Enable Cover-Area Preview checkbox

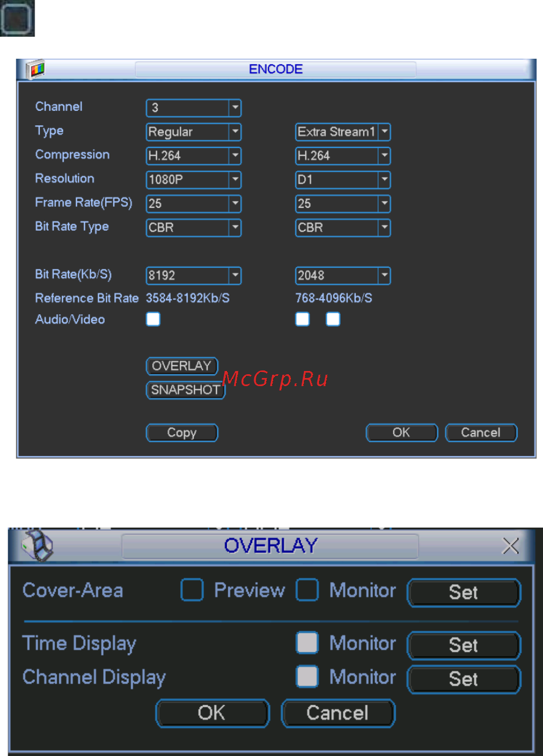(x=192, y=590)
